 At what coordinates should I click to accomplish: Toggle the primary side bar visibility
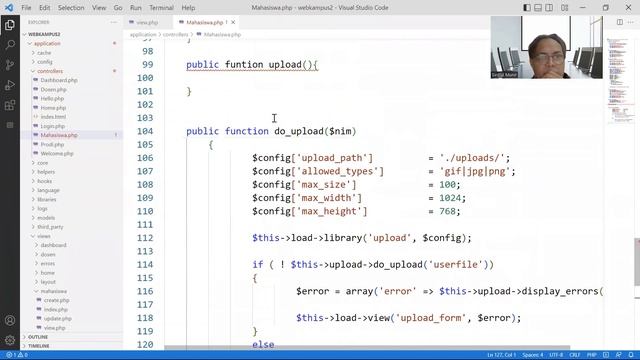click(x=527, y=8)
